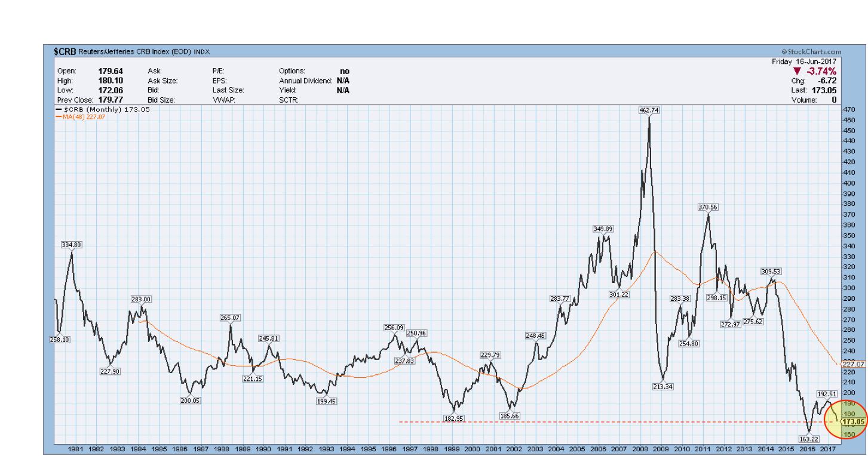Select the 182.95 trough label near 1999
The width and height of the screenshot is (868, 456).
click(x=454, y=418)
